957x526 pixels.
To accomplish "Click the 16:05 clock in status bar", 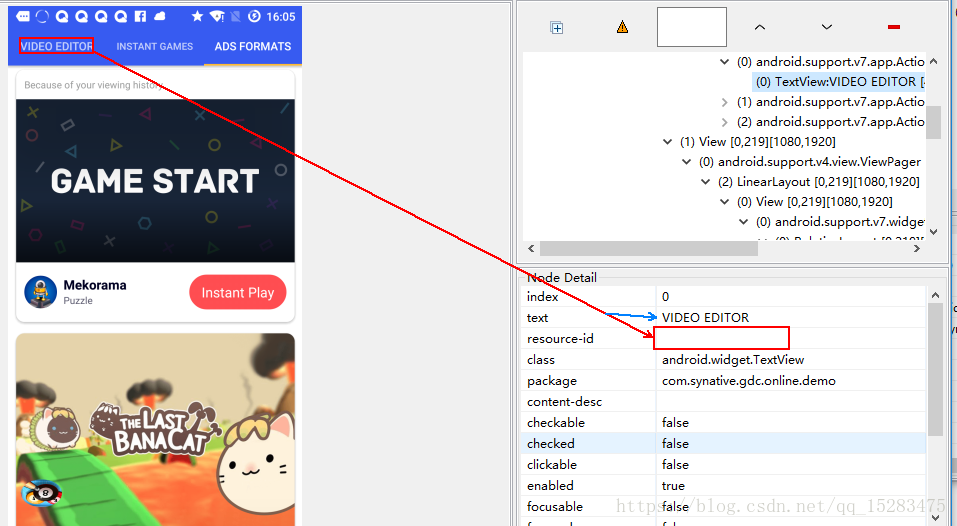I will [281, 16].
